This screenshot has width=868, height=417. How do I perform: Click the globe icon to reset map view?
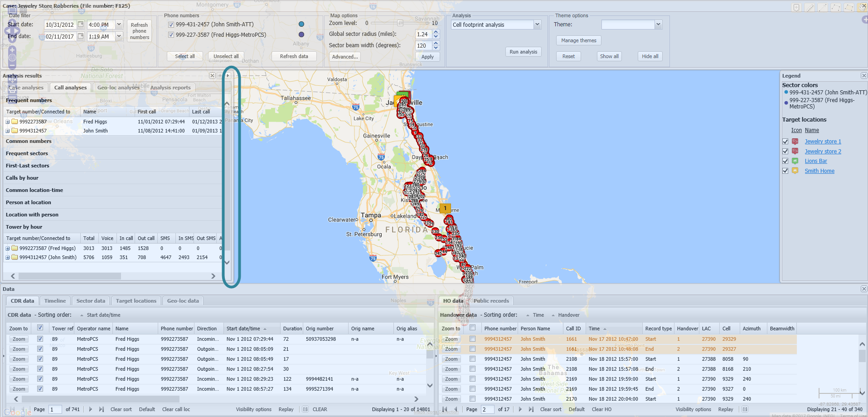pyautogui.click(x=12, y=57)
